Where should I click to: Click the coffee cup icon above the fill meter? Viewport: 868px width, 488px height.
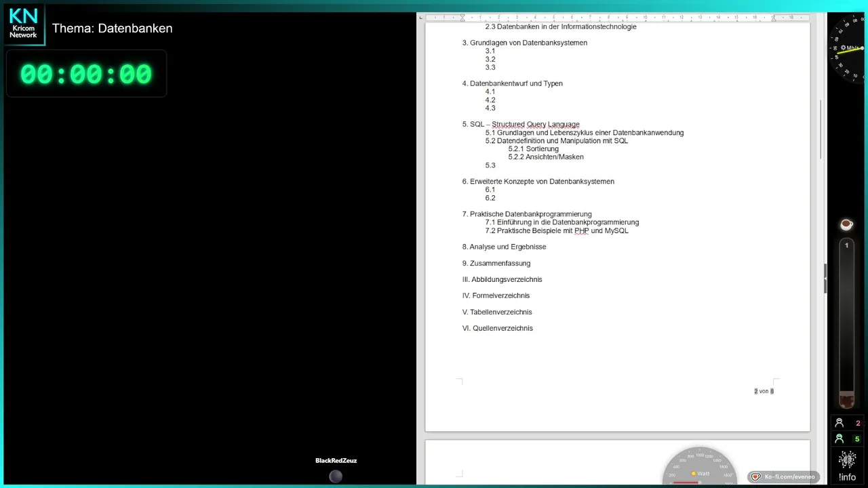pos(846,224)
